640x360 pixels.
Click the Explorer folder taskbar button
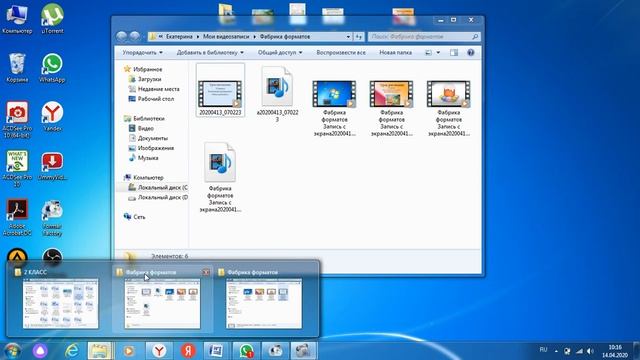coord(99,351)
